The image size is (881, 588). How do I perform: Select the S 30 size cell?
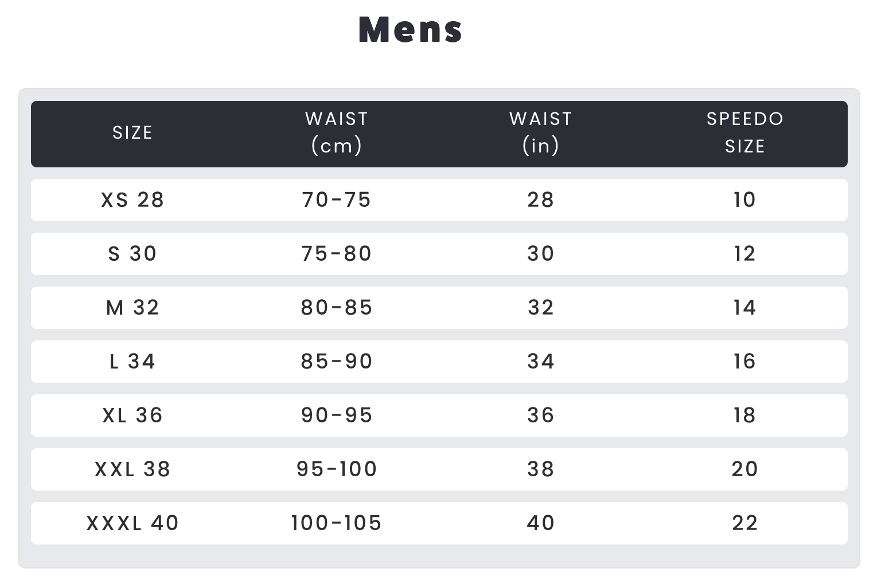(132, 254)
